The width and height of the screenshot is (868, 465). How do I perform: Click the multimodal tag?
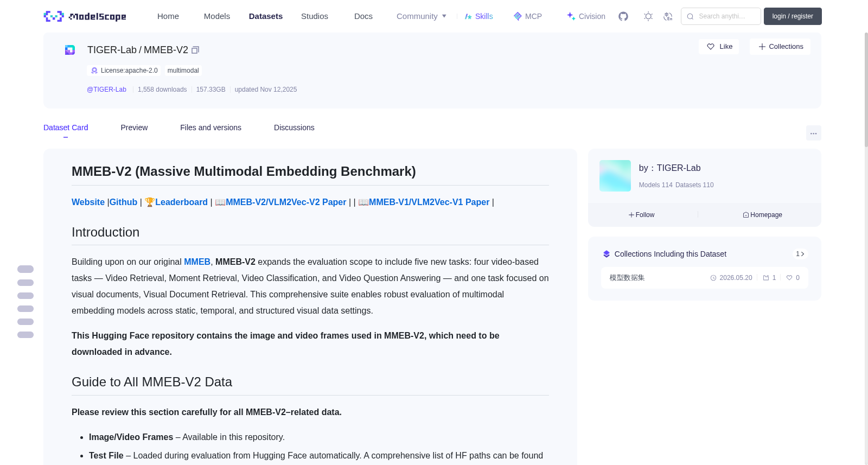pyautogui.click(x=183, y=71)
